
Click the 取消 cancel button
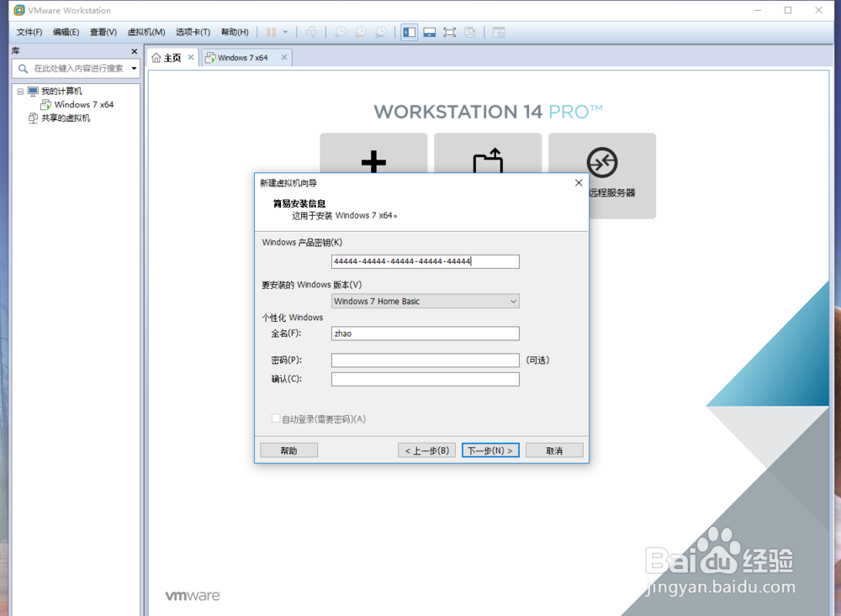pyautogui.click(x=554, y=450)
